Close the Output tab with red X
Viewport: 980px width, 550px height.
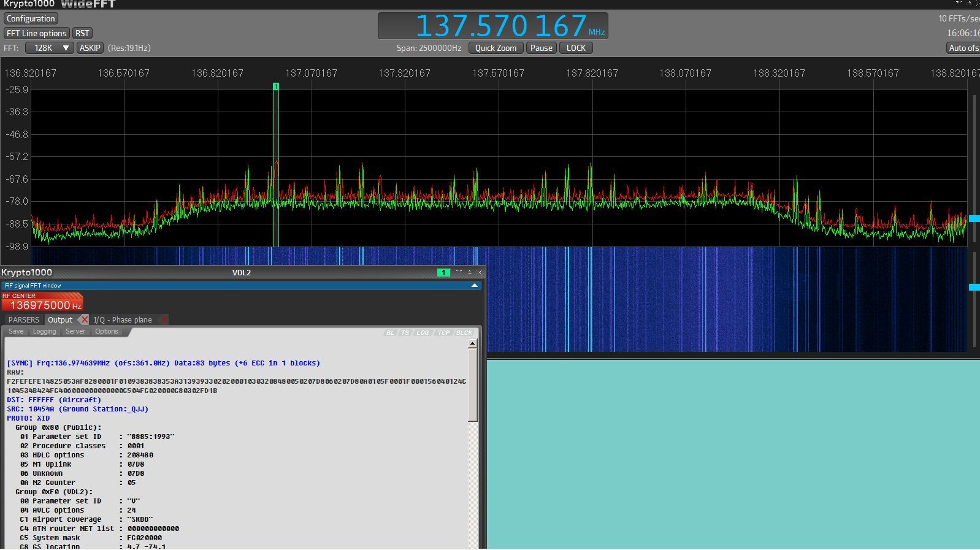click(84, 319)
